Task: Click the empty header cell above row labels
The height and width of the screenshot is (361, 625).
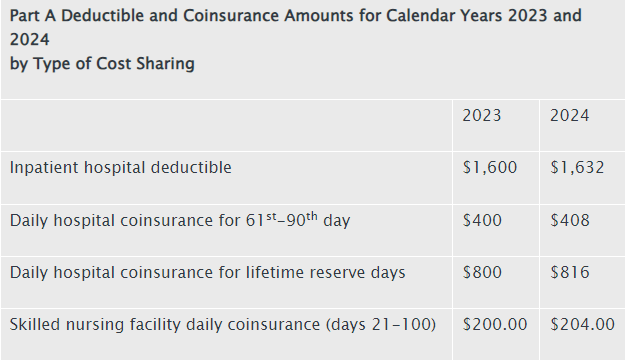Action: click(226, 125)
